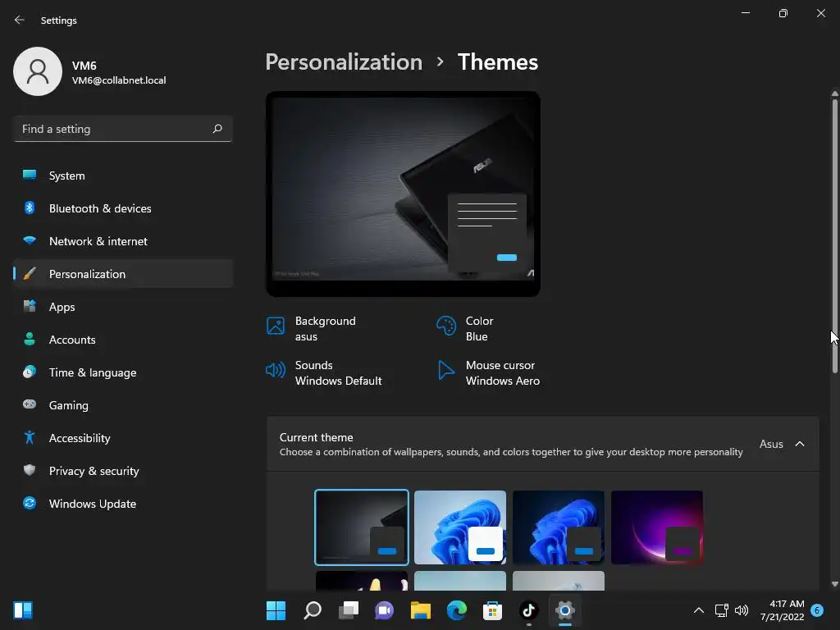Viewport: 840px width, 630px height.
Task: Click the Asus current theme label
Action: [771, 444]
